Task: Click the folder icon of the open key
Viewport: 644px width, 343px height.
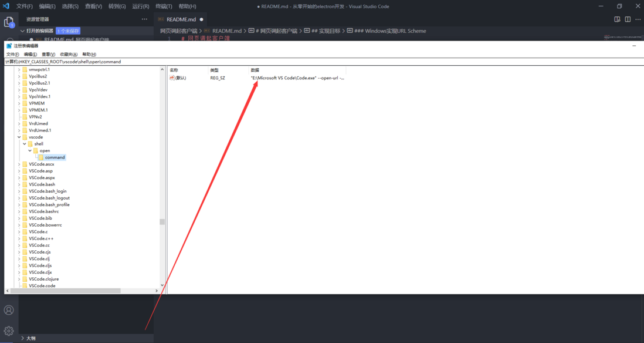Action: 35,150
